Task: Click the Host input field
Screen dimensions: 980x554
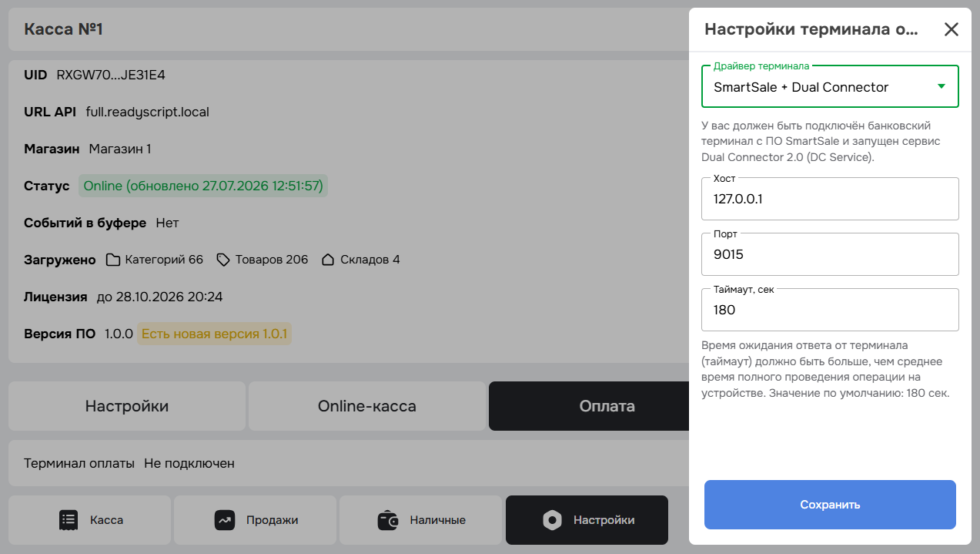Action: (x=830, y=199)
